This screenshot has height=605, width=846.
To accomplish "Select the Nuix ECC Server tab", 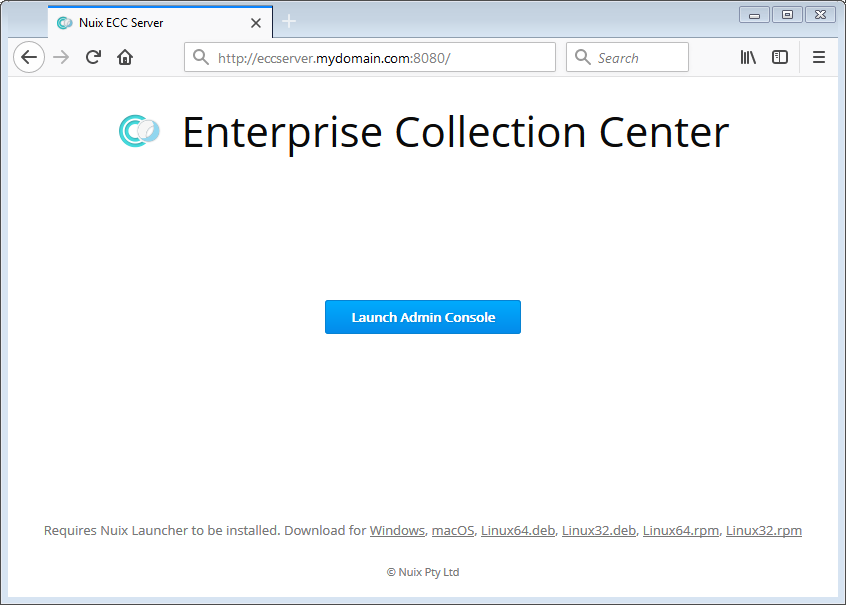I will point(160,22).
